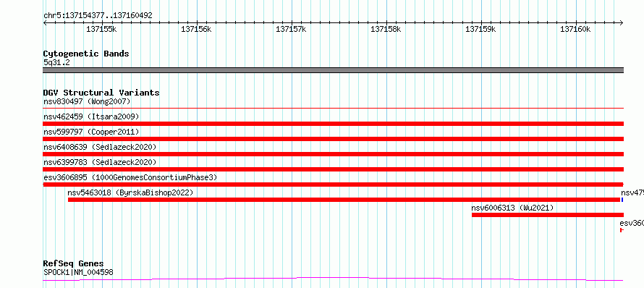This screenshot has width=644, height=288.
Task: Click the red bar under esv3606895
Action: click(333, 185)
